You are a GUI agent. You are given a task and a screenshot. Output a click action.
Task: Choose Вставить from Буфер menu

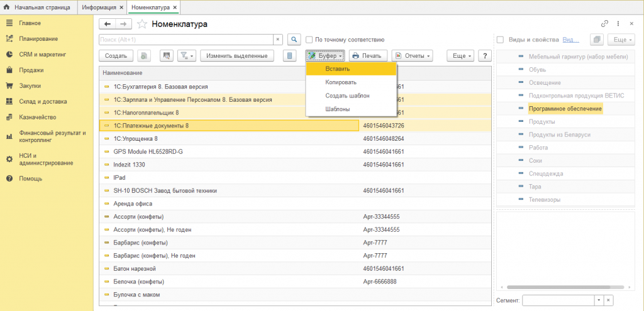point(351,69)
